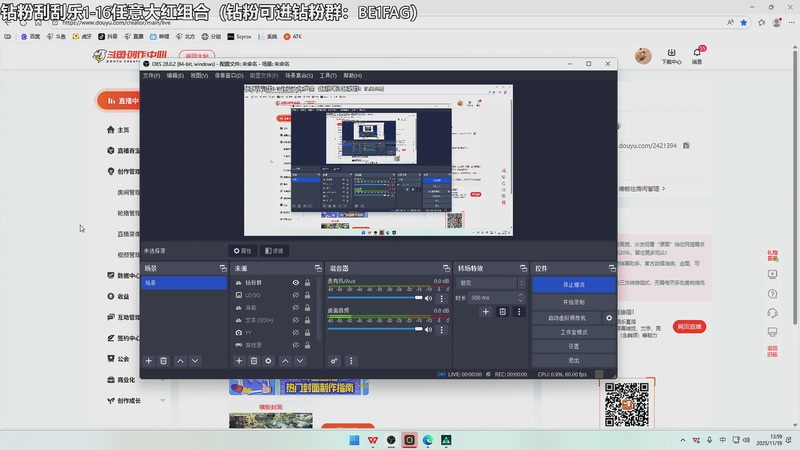Image resolution: width=800 pixels, height=450 pixels.
Task: Unlock the LOGO source lock
Action: [x=308, y=295]
